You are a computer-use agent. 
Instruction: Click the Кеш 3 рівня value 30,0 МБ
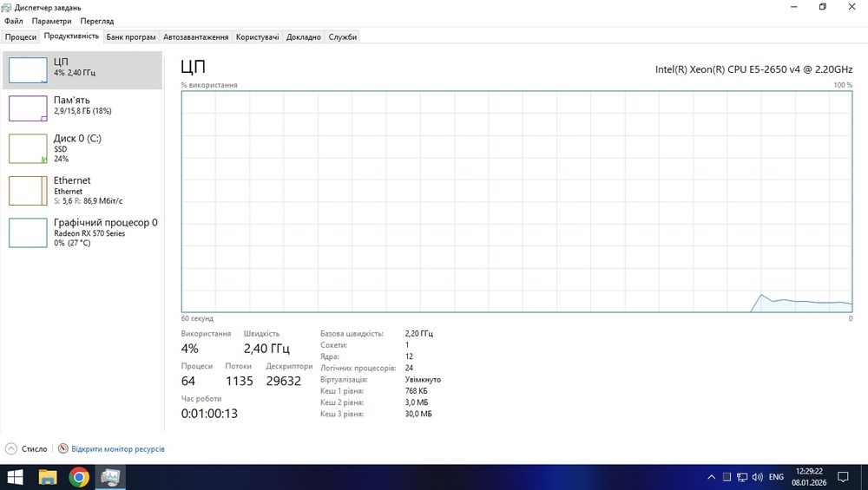pyautogui.click(x=418, y=414)
